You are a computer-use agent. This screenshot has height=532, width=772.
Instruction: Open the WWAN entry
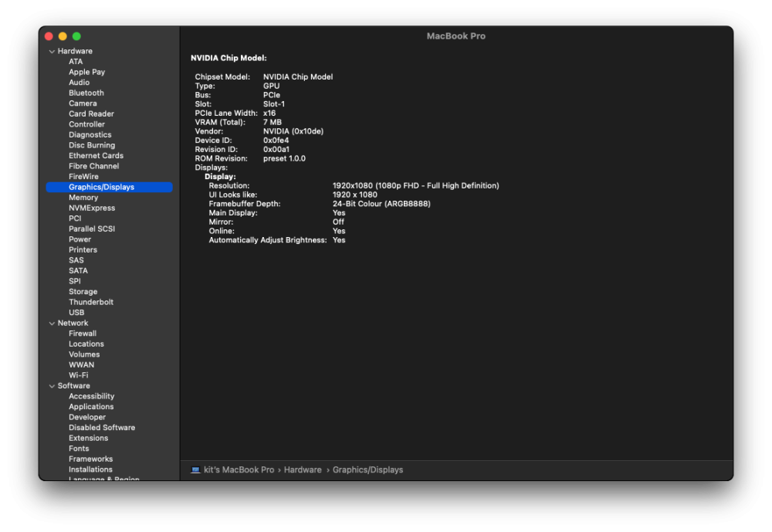(x=81, y=365)
